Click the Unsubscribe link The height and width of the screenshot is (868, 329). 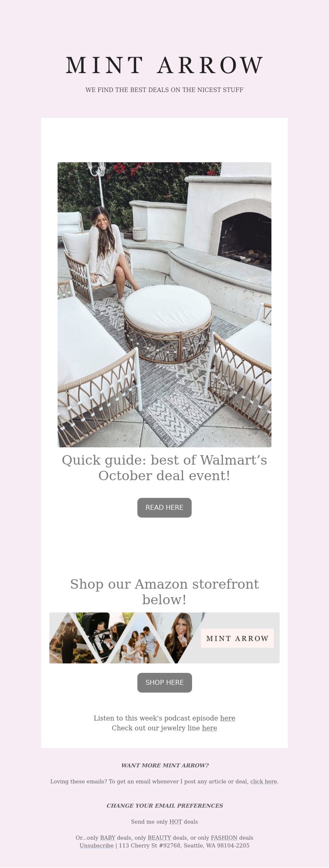tap(97, 845)
